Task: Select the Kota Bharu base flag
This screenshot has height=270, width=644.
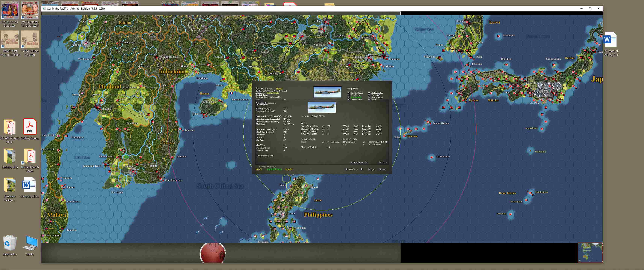Action: pos(63,200)
